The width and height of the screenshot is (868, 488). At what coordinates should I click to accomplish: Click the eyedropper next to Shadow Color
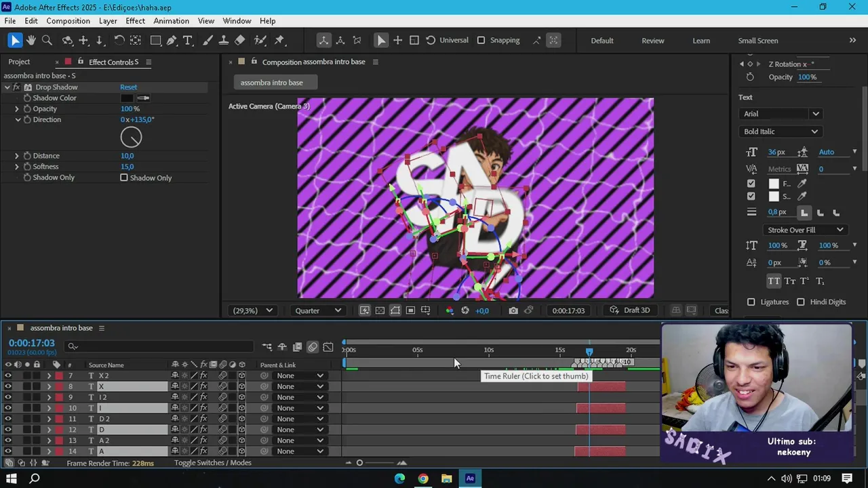click(143, 98)
